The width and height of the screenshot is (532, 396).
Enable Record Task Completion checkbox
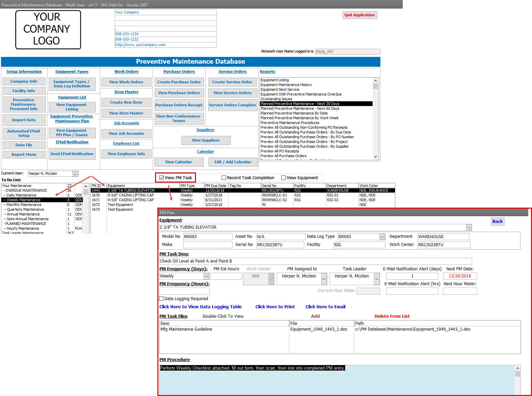pos(224,178)
